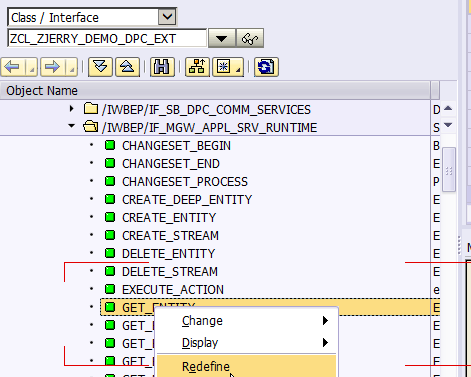
Task: Click the green icon beside CREATE_ENTITY
Action: (110, 217)
